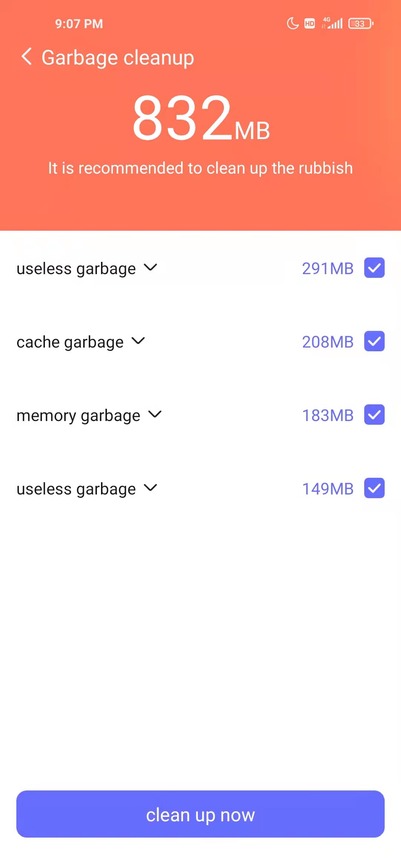Tap the Garbage cleanup title
This screenshot has width=401, height=868.
pos(118,58)
